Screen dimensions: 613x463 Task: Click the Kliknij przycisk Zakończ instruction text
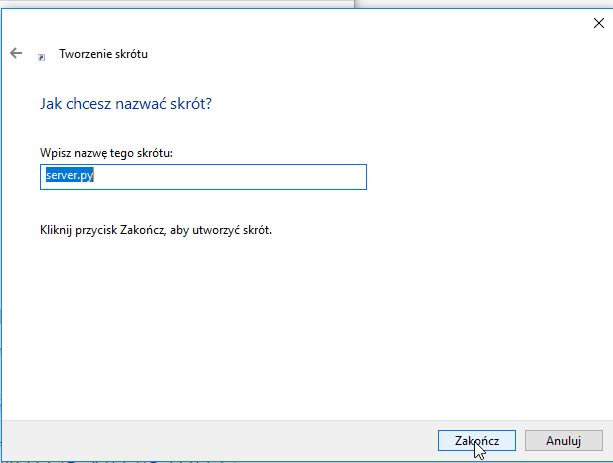point(156,230)
